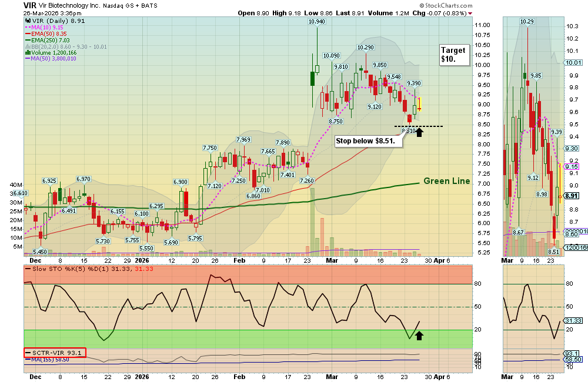
Task: Click the 7.890 price label
Action: [x=283, y=143]
